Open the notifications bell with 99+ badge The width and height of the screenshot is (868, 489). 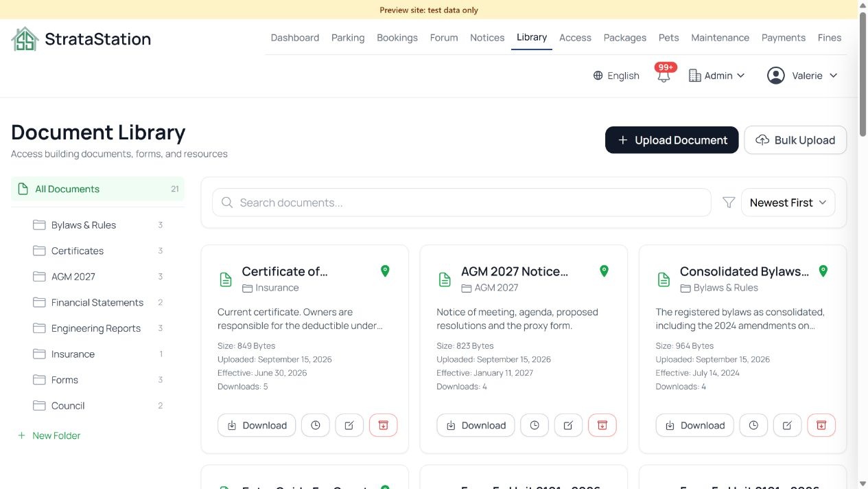point(664,75)
